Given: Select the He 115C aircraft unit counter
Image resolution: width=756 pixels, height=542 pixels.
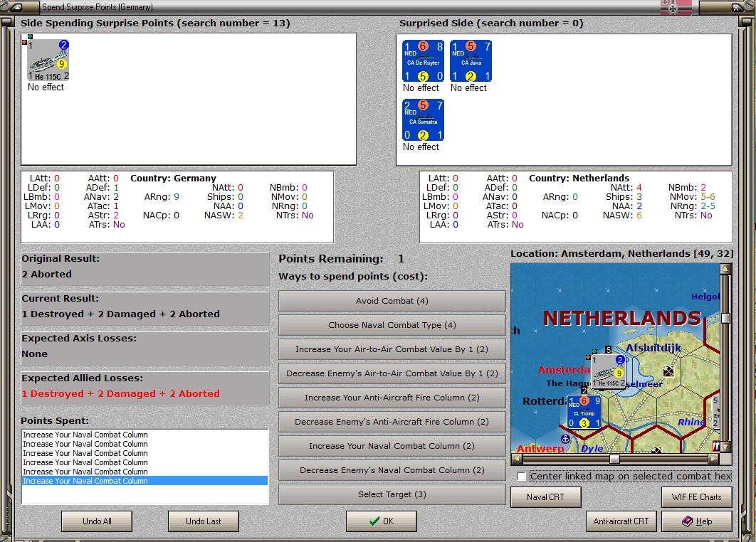Looking at the screenshot, I should click(48, 60).
